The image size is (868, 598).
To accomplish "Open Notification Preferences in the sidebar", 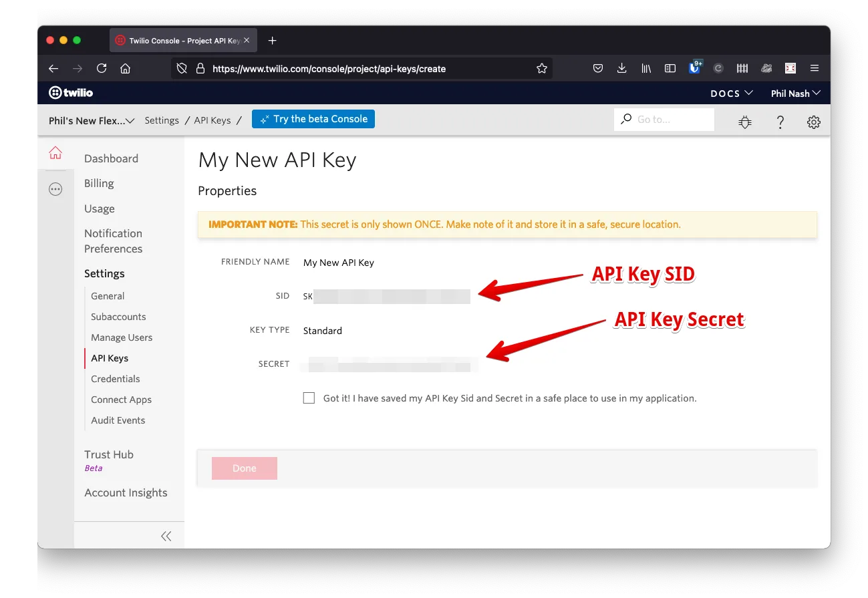I will click(114, 241).
